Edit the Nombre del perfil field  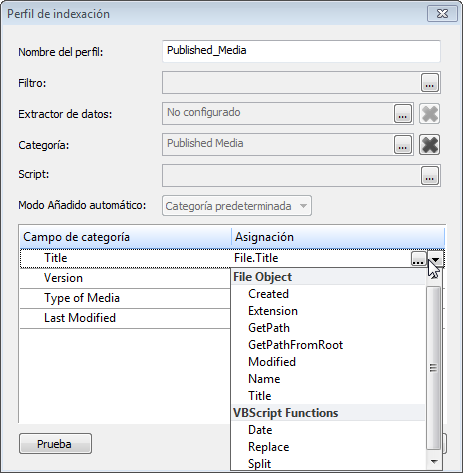point(301,51)
